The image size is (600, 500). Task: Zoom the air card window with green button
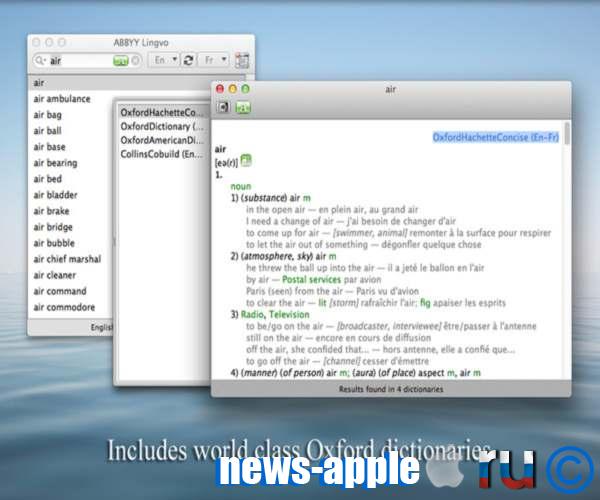246,89
